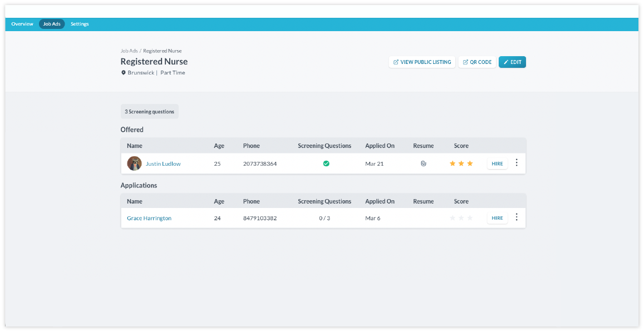644x332 pixels.
Task: Click the View Public Listing button
Action: click(422, 62)
